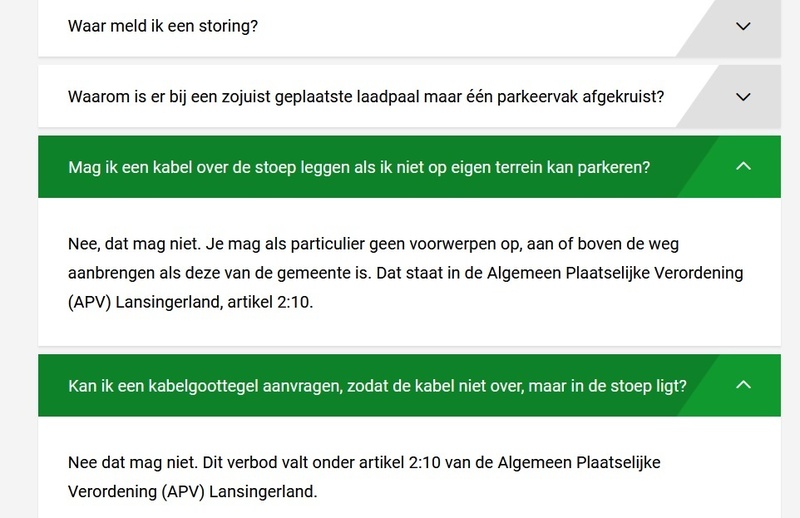Collapse the "Mag ik een kabel over de stoep leggen" header
Screen dimensions: 800x518
[x=360, y=167]
